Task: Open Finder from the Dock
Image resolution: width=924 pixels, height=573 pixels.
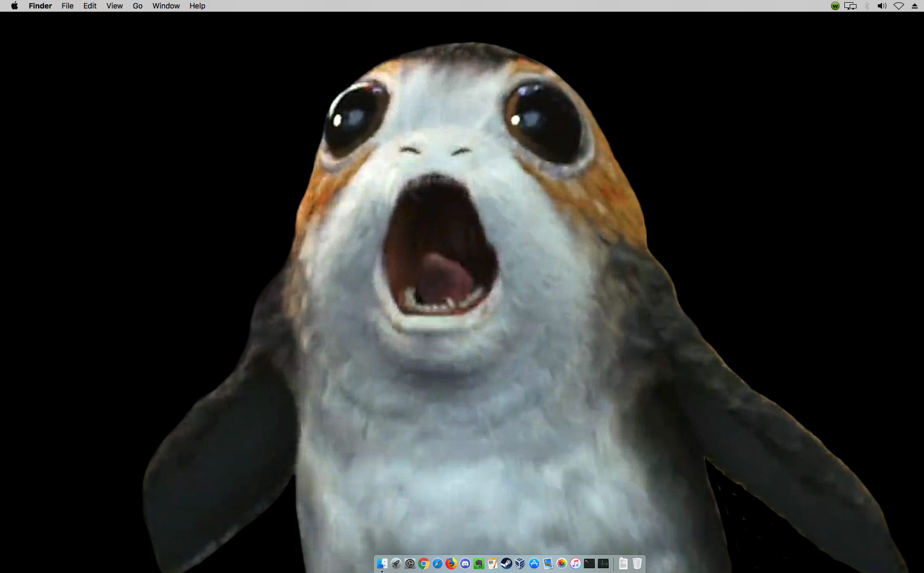Action: pyautogui.click(x=382, y=563)
